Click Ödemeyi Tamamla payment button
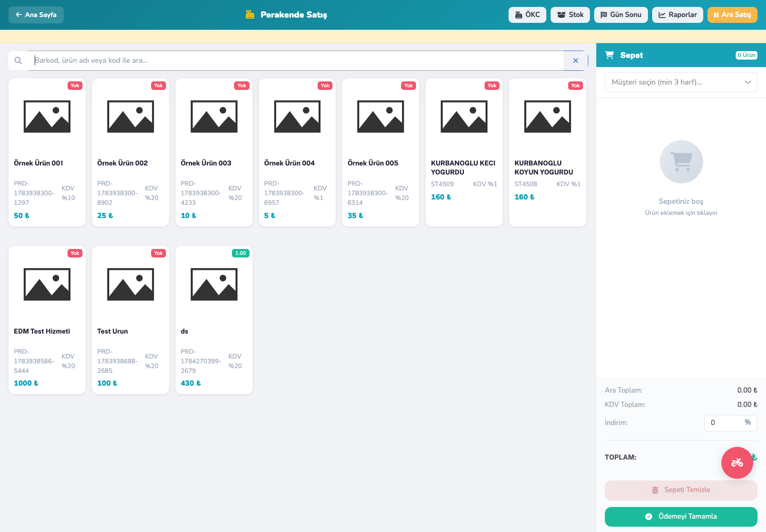 point(681,517)
